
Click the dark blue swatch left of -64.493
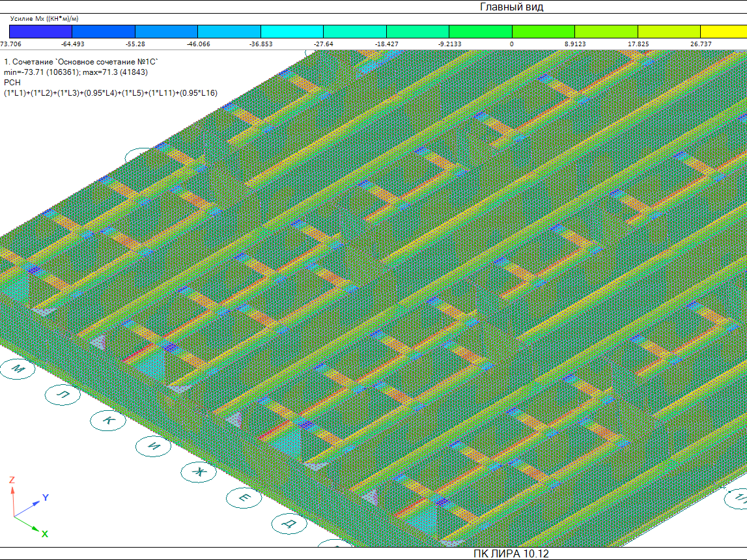(x=40, y=32)
